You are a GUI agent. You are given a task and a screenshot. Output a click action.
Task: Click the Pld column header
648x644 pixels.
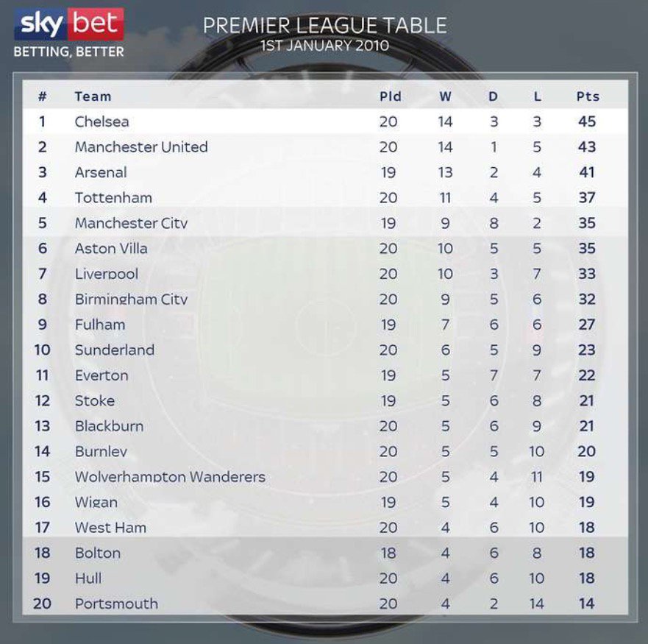390,96
